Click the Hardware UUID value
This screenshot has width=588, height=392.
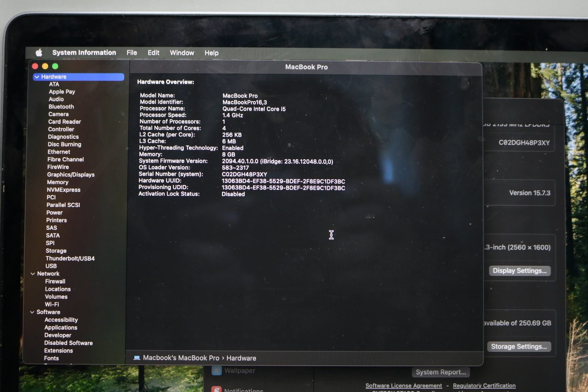tap(283, 181)
